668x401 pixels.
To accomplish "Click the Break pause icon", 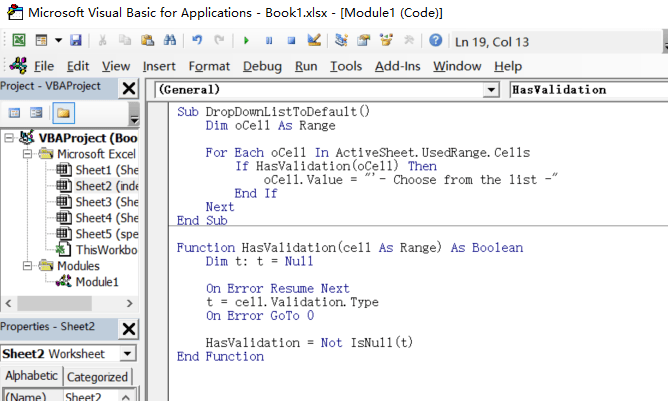I will click(269, 40).
